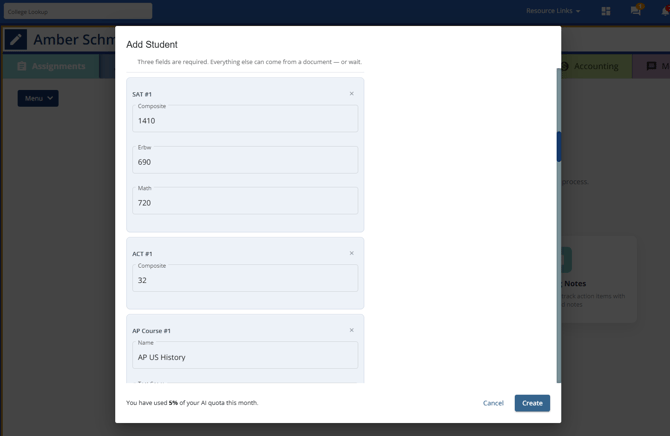Viewport: 670px width, 436px height.
Task: Click the Accounting tab dollar icon
Action: pyautogui.click(x=564, y=66)
